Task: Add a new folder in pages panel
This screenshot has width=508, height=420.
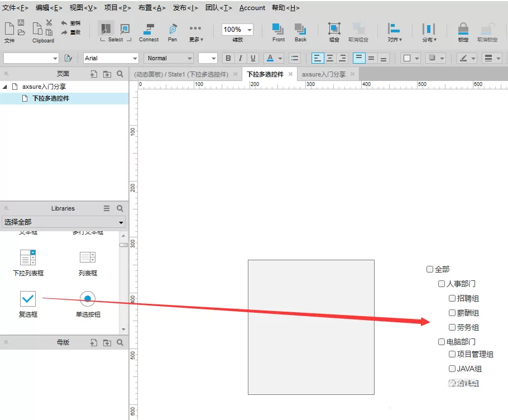Action: [x=107, y=74]
